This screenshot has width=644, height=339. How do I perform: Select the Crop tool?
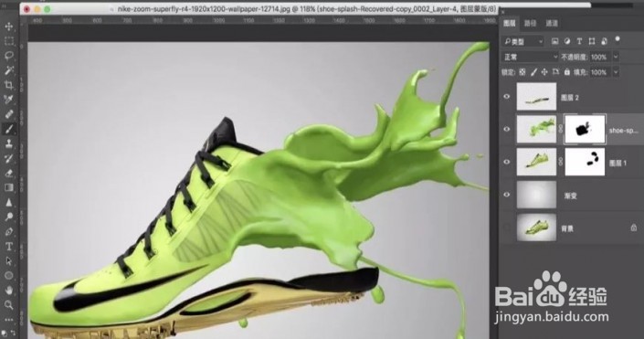(8, 85)
